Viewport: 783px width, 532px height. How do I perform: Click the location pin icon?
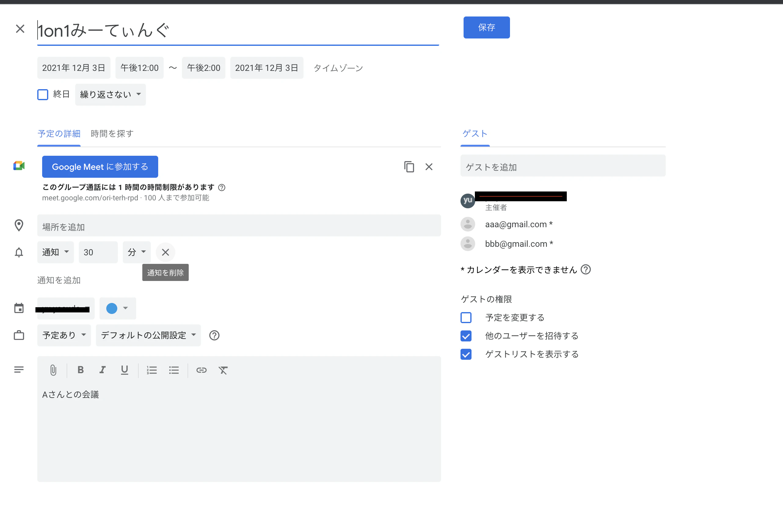click(x=19, y=225)
